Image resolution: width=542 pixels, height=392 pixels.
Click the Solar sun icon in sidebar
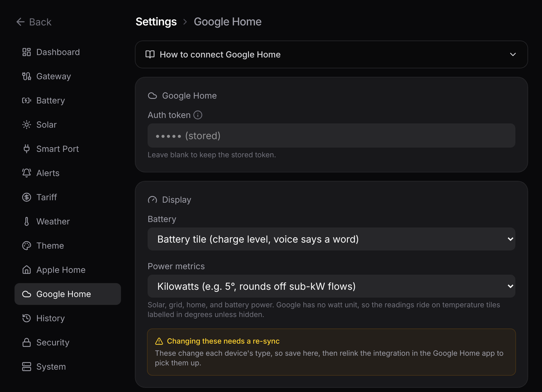(x=27, y=125)
